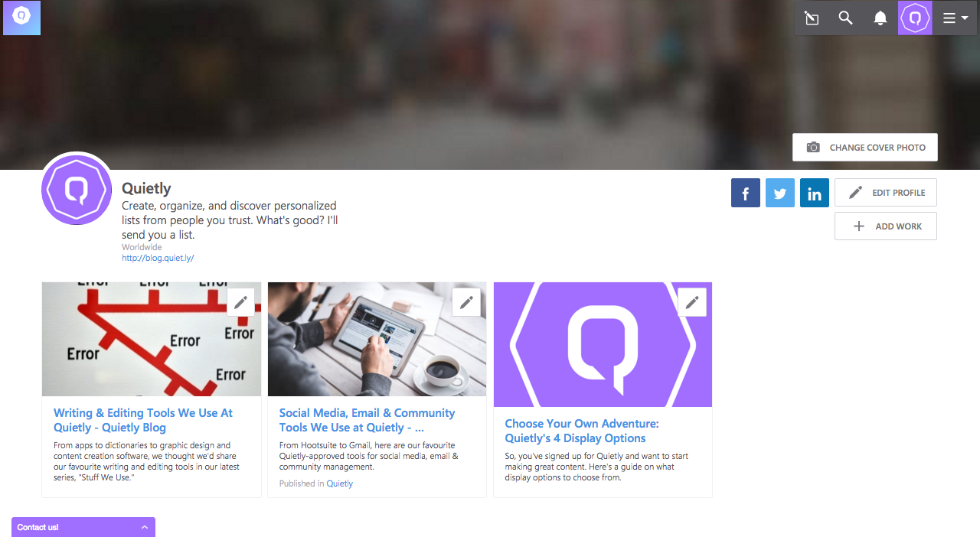Open the notifications bell

880,18
